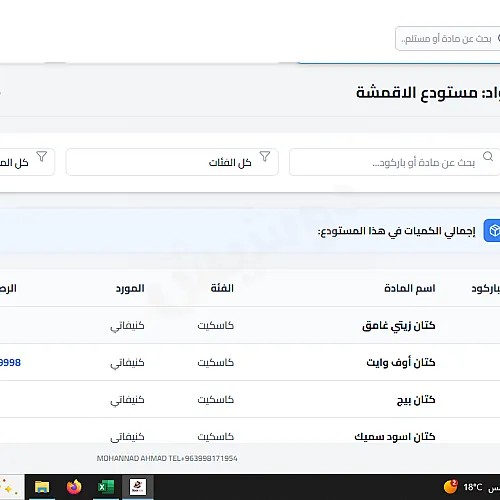Click the 'باركود' column header
500x500 pixels.
[x=486, y=288]
